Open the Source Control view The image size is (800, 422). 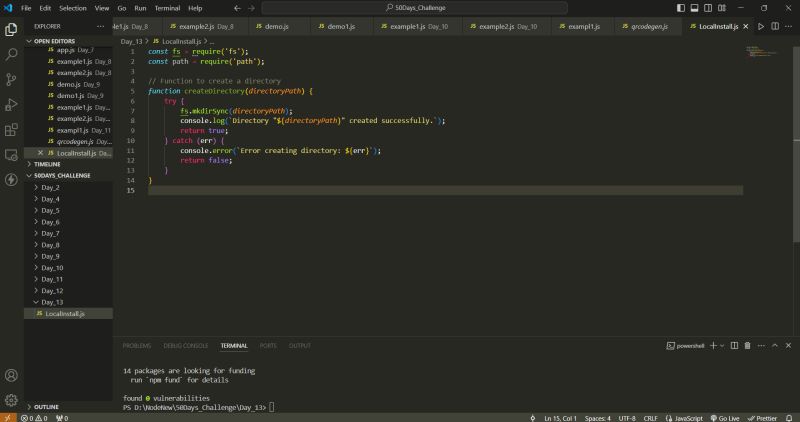(x=11, y=78)
